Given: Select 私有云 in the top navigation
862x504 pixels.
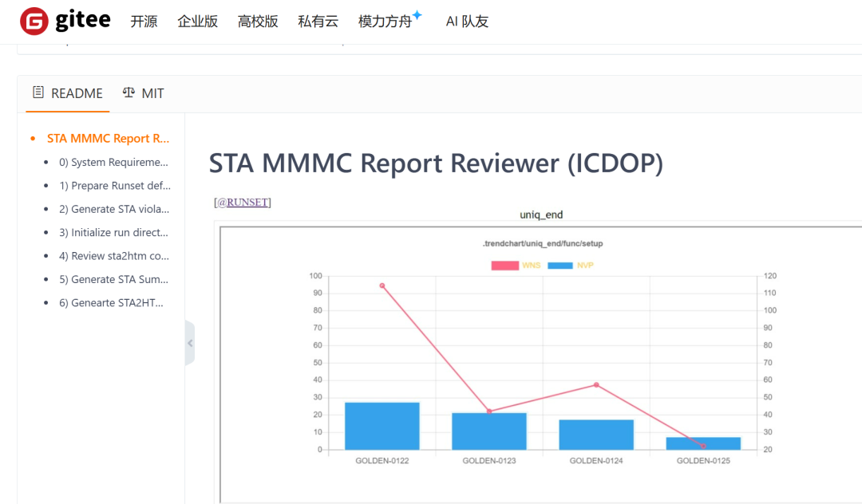Looking at the screenshot, I should point(318,22).
